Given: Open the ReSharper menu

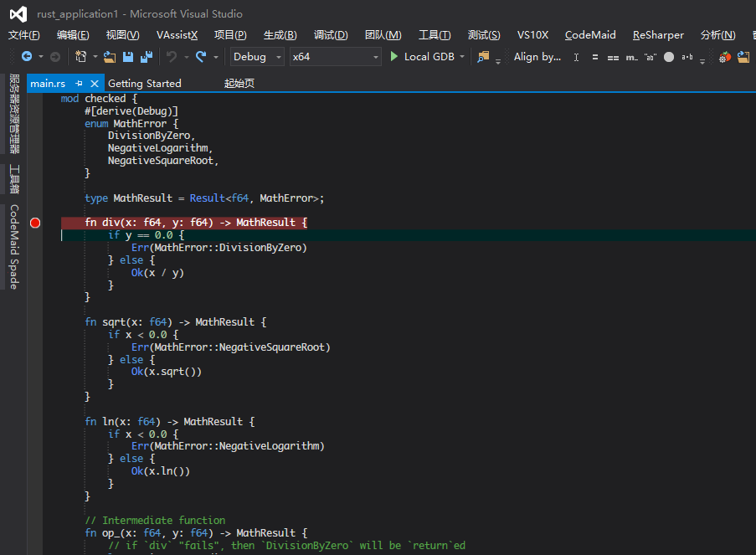Looking at the screenshot, I should coord(658,35).
